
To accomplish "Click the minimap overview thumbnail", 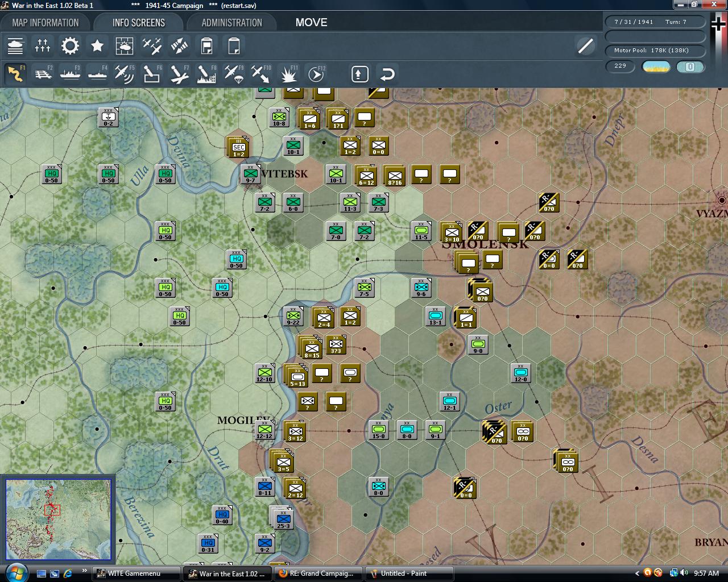I will 58,520.
